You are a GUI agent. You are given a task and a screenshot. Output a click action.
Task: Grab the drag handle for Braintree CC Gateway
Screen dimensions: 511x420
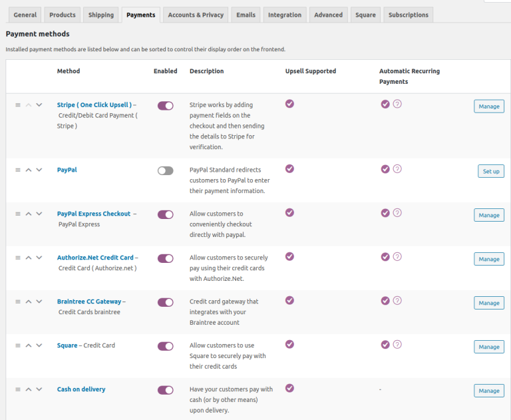(18, 302)
